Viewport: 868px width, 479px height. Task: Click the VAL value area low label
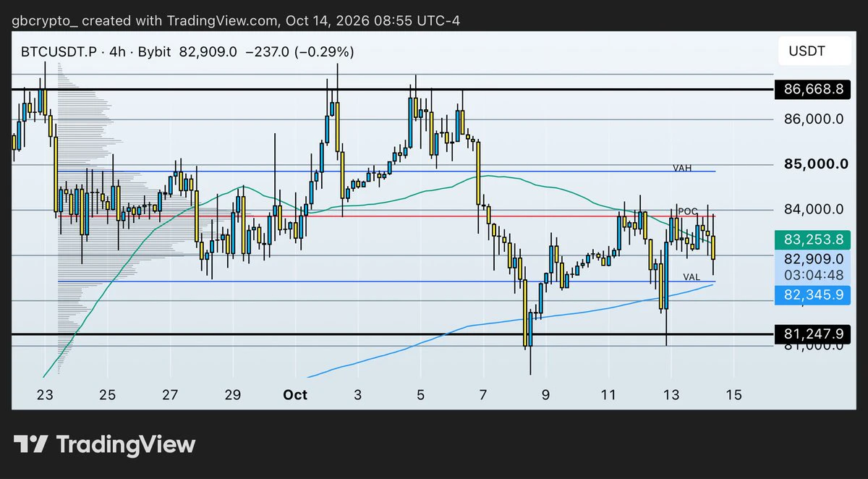click(x=692, y=277)
